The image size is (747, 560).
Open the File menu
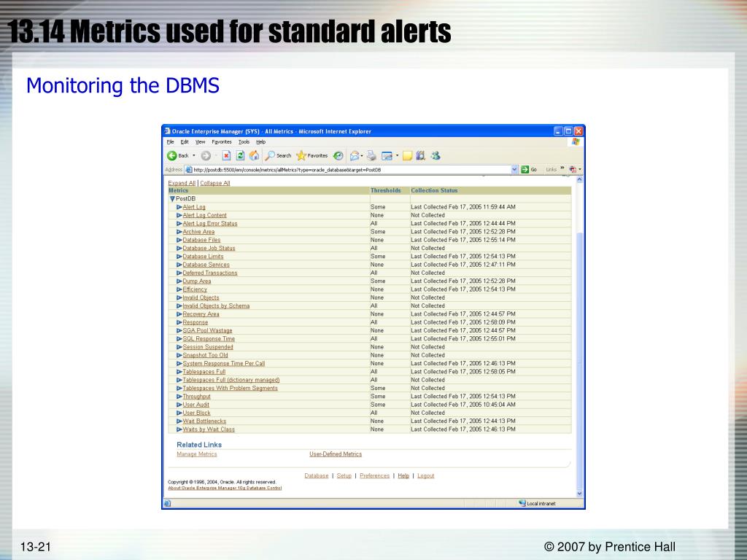coord(170,142)
